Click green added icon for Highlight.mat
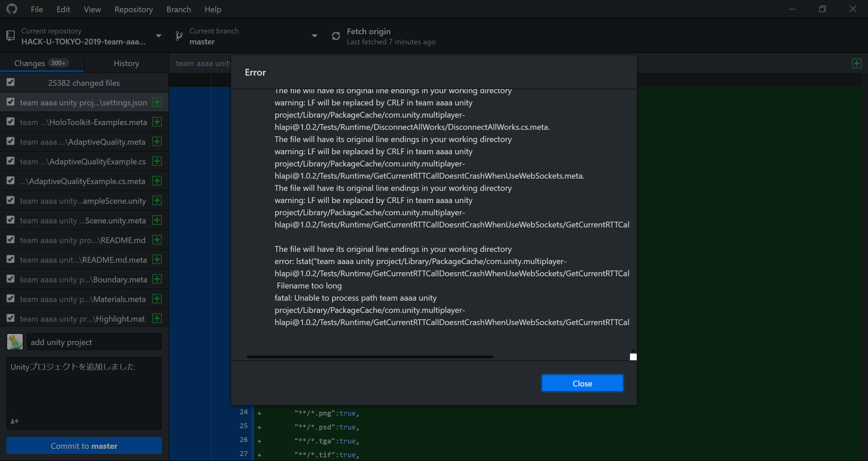The image size is (868, 461). [157, 318]
